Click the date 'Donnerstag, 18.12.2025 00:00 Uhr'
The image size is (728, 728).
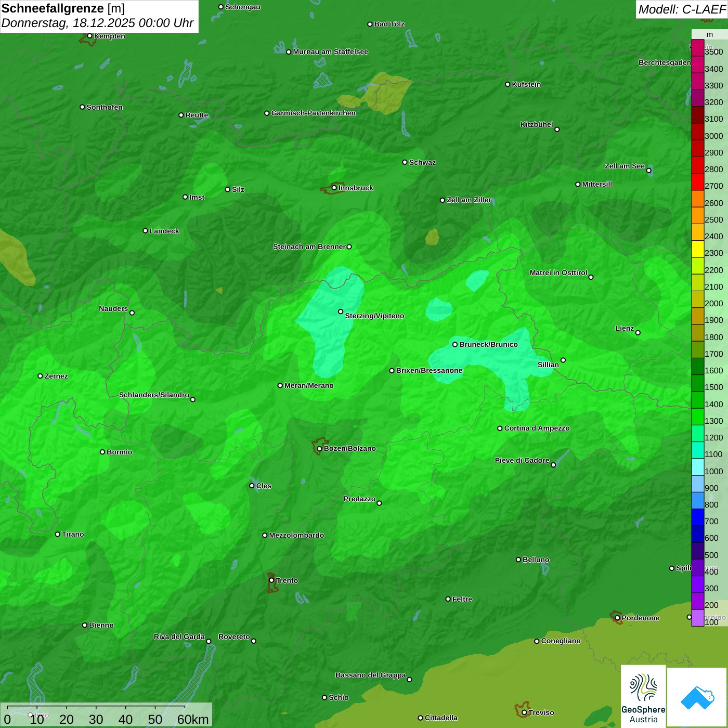tap(97, 23)
